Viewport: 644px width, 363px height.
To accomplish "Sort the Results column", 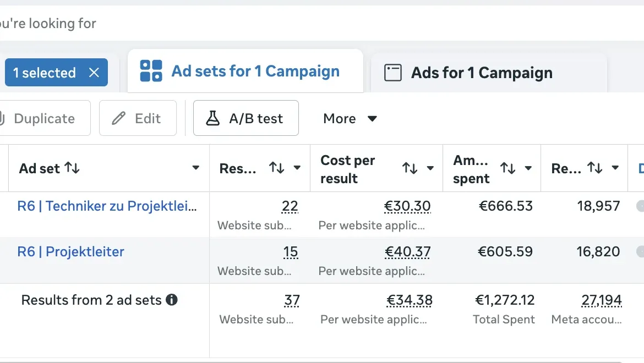I will (276, 167).
